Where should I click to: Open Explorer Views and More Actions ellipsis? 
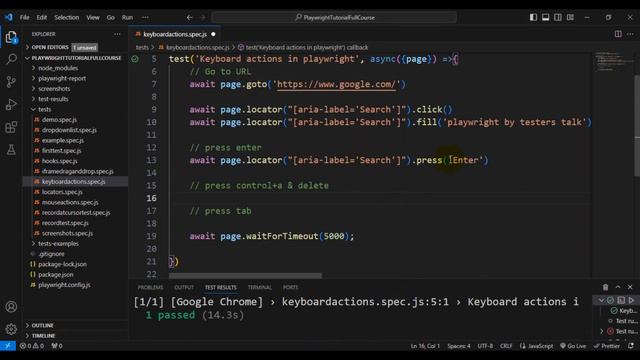point(118,34)
